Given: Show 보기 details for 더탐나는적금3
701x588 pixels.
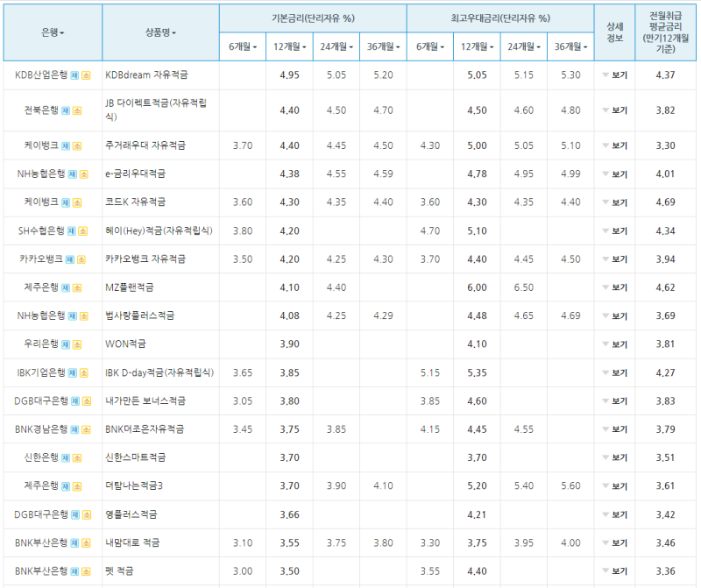Looking at the screenshot, I should 615,486.
